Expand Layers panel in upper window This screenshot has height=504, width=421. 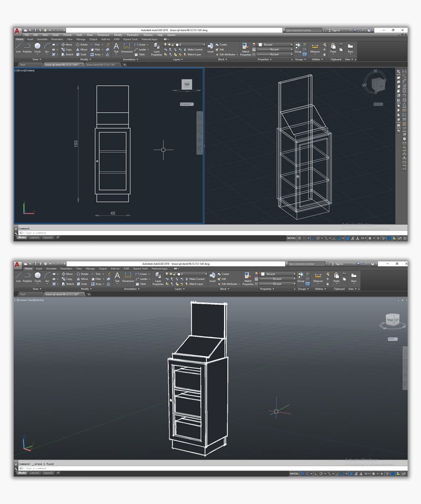click(x=178, y=59)
